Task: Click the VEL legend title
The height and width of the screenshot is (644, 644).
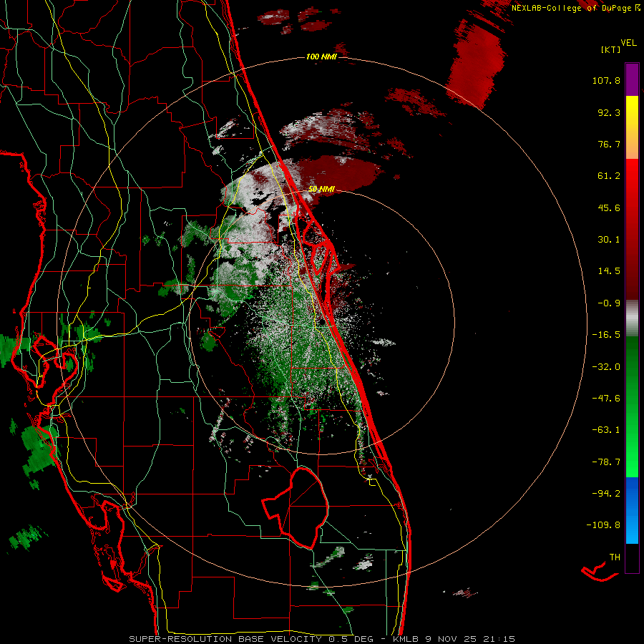Action: tap(628, 43)
